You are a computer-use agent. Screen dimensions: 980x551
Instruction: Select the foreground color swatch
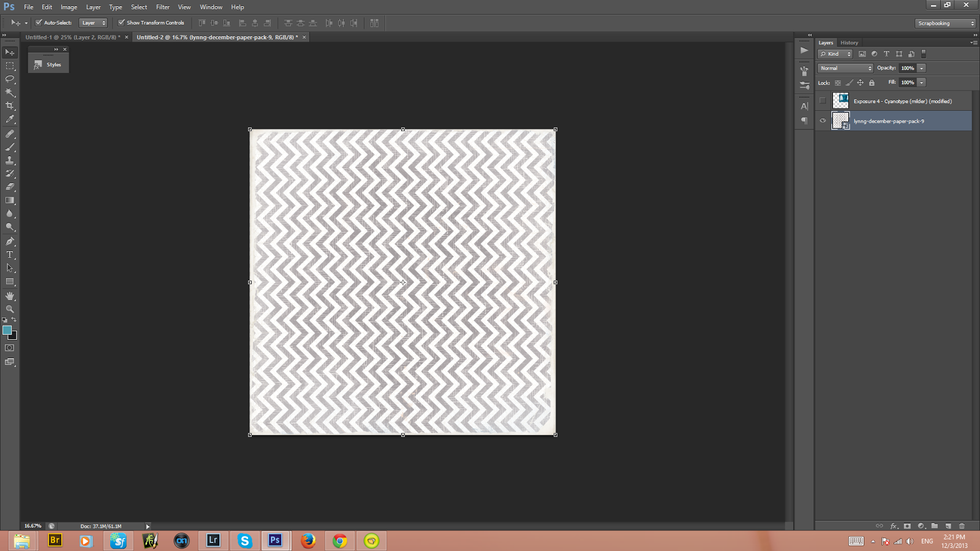point(7,330)
